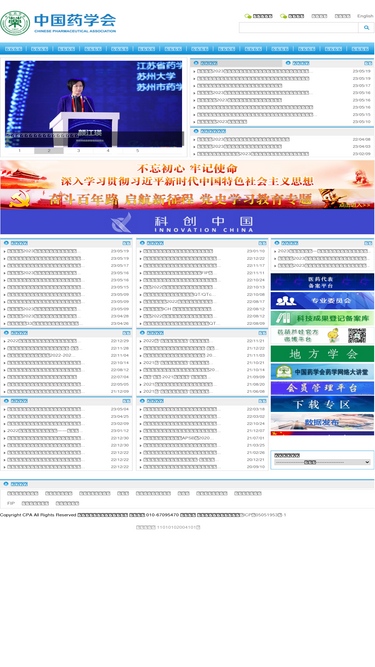Open the article dated 22/03/18

[x=182, y=410]
